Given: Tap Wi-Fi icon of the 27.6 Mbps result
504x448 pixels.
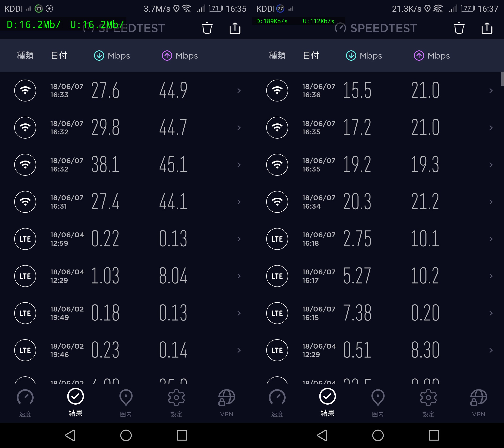Looking at the screenshot, I should [x=25, y=91].
